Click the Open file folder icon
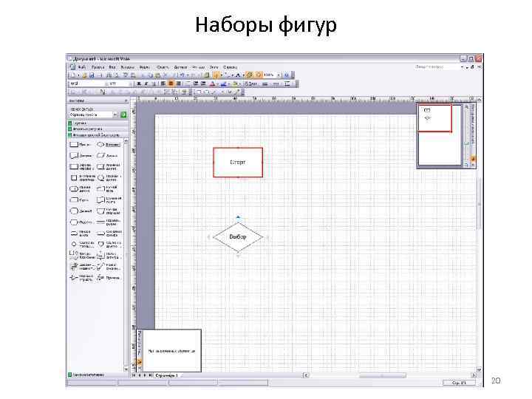 point(85,75)
